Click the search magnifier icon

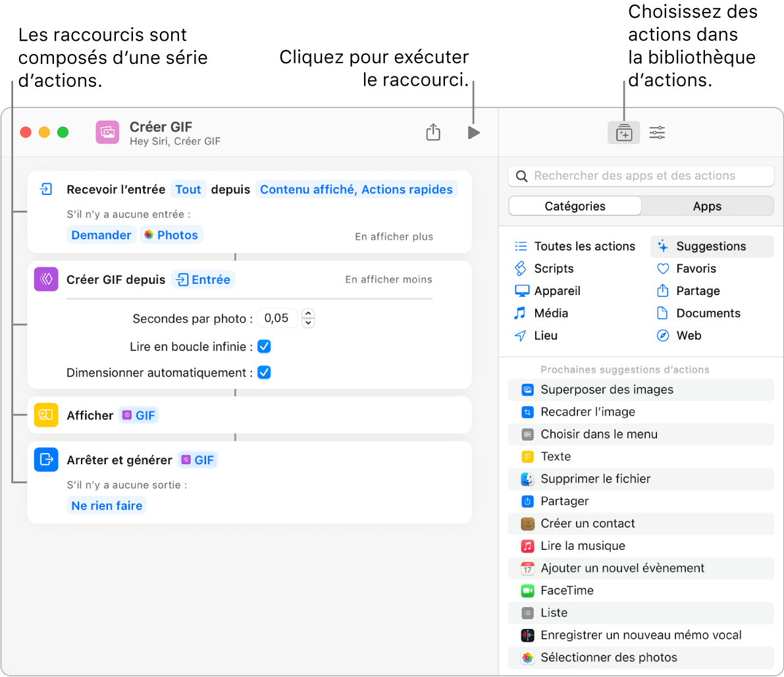click(x=521, y=176)
